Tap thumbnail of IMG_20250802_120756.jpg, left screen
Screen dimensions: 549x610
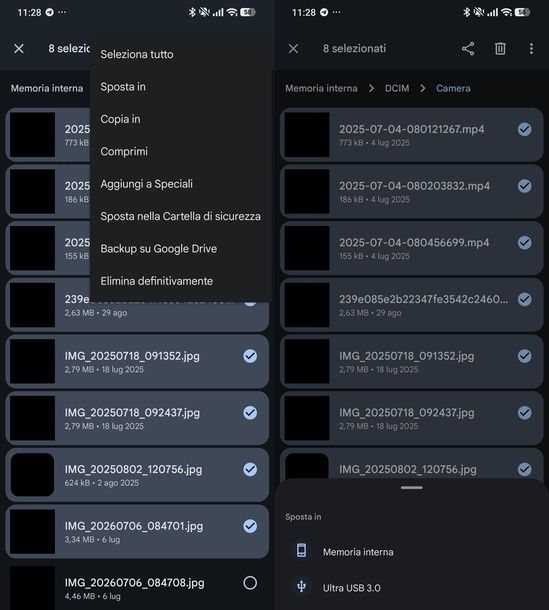32,475
